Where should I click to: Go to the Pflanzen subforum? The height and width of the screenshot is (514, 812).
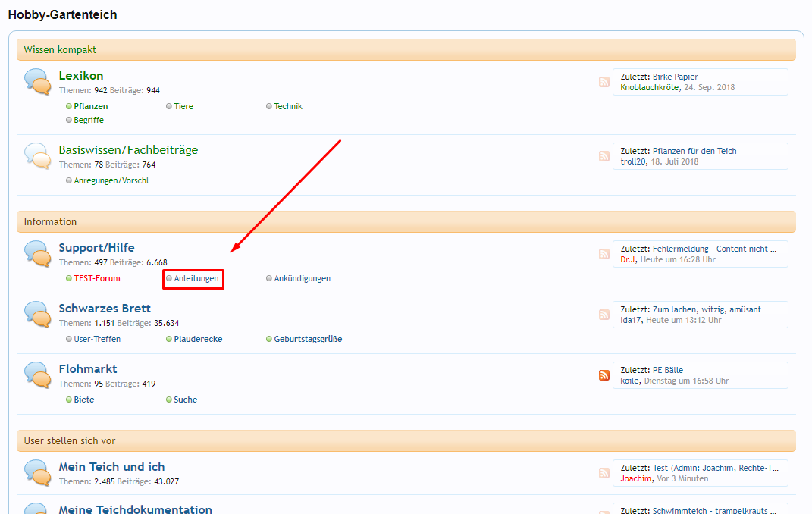tap(91, 106)
